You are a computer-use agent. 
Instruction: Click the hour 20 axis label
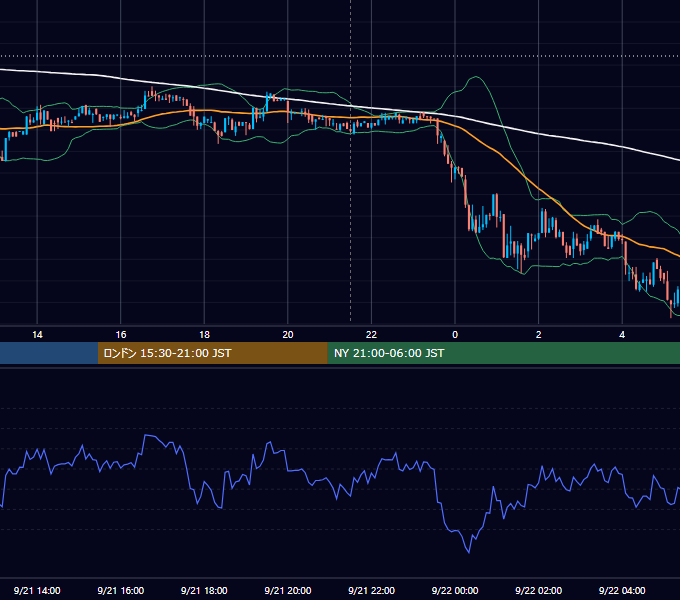point(288,335)
